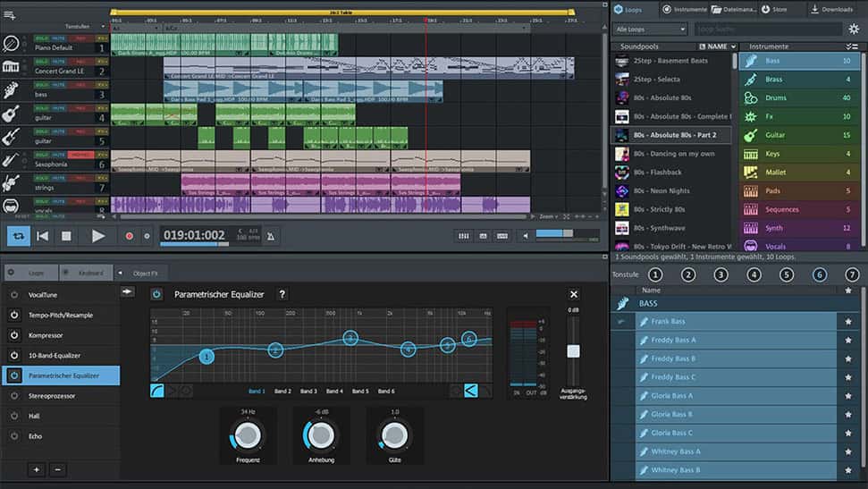Select the Whitney Bass A loop

pyautogui.click(x=736, y=451)
